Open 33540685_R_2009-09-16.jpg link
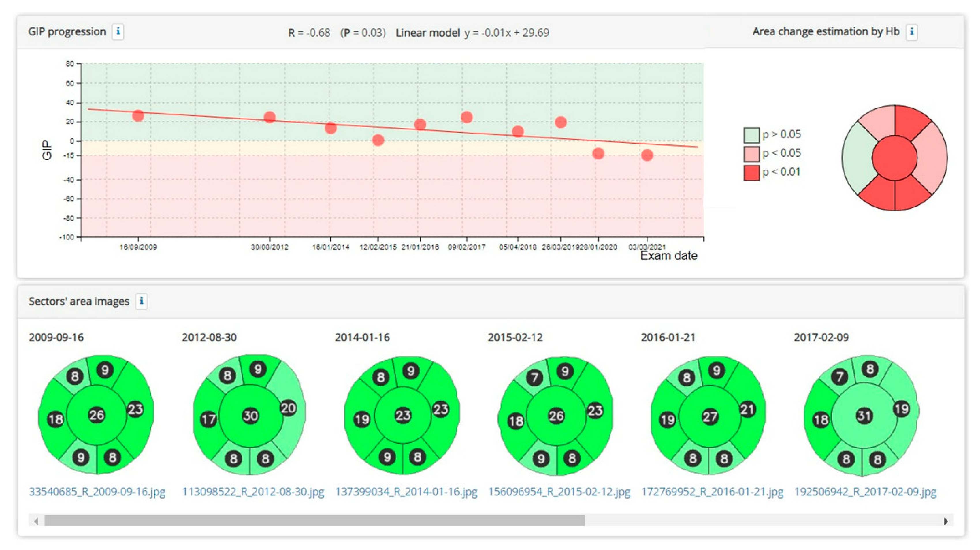This screenshot has width=980, height=550. (x=97, y=491)
